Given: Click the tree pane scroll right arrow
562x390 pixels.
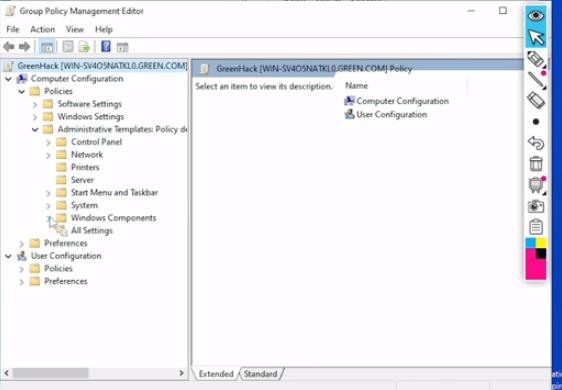Looking at the screenshot, I should pyautogui.click(x=181, y=373).
